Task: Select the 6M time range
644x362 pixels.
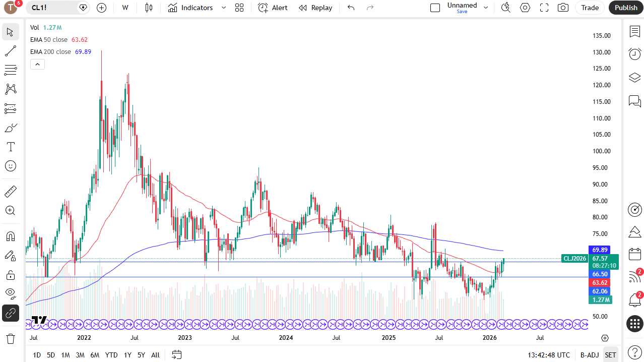Action: point(95,355)
